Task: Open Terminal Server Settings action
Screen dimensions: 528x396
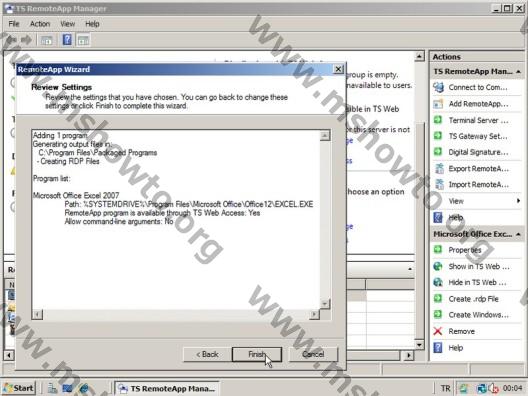Action: click(x=478, y=120)
